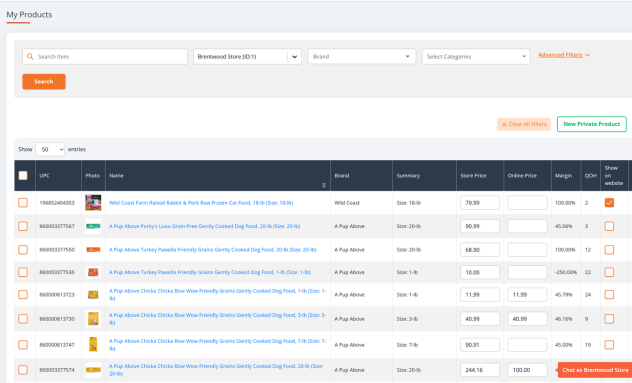Edit store price 10.00 field
This screenshot has width=632, height=383.
click(x=480, y=272)
